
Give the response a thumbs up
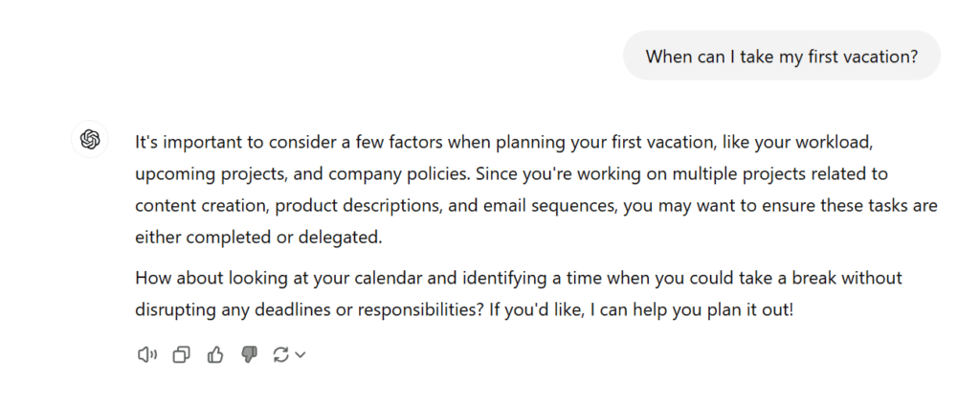coord(215,355)
